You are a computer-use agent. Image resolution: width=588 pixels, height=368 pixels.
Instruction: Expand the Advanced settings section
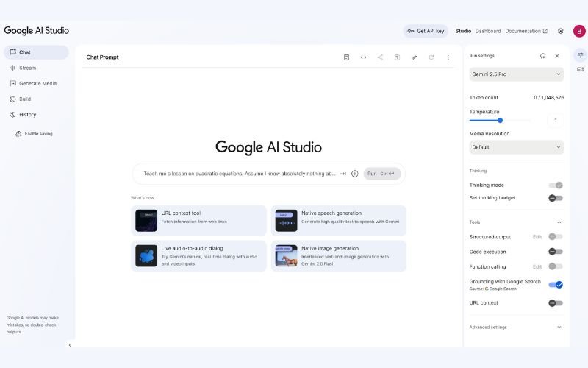click(516, 327)
